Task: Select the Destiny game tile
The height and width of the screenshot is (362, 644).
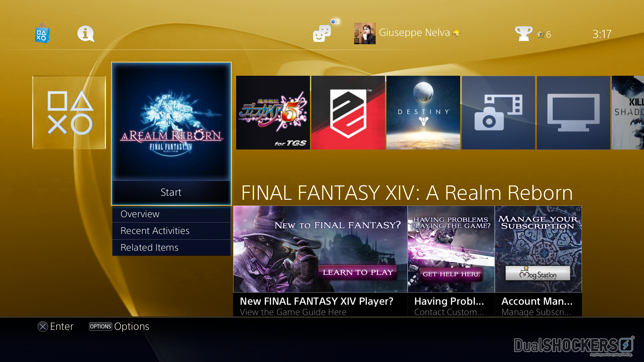Action: (x=423, y=113)
